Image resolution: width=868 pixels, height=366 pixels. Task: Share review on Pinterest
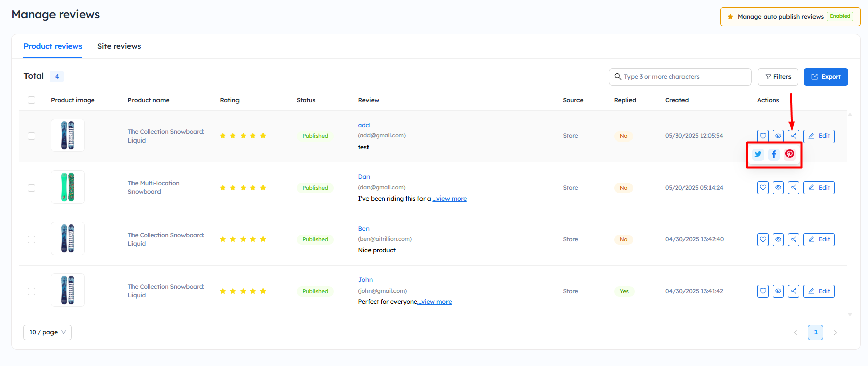790,154
